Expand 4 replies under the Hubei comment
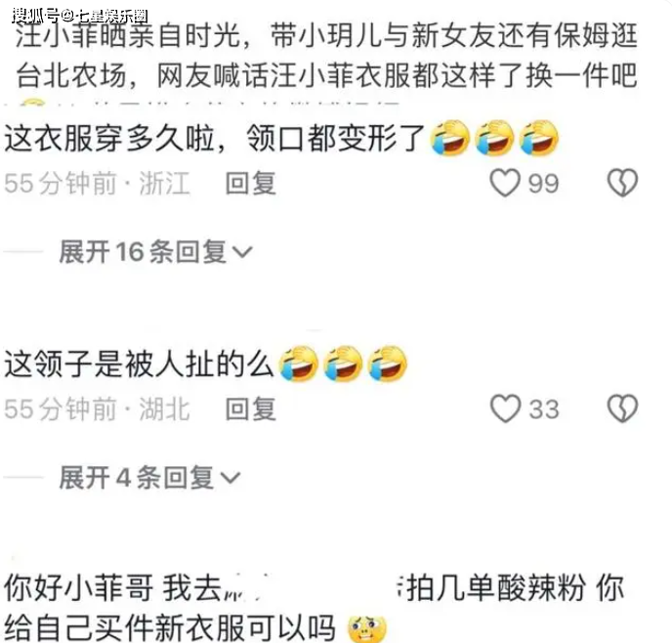 (149, 477)
